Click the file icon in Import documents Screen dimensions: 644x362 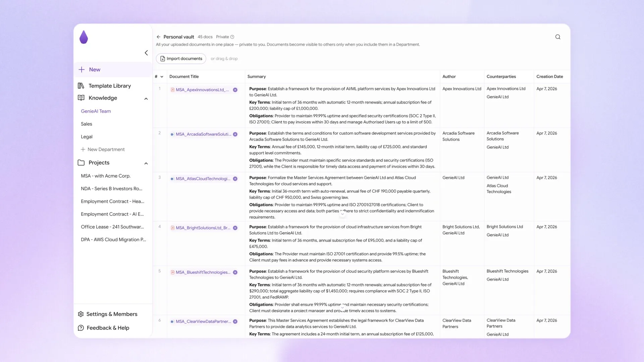tap(162, 59)
